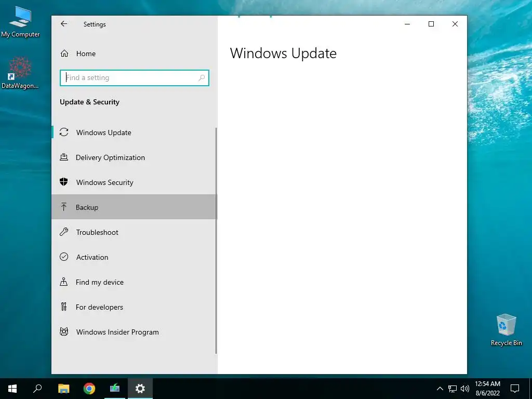532x399 pixels.
Task: Click the network status tray icon
Action: pyautogui.click(x=453, y=389)
